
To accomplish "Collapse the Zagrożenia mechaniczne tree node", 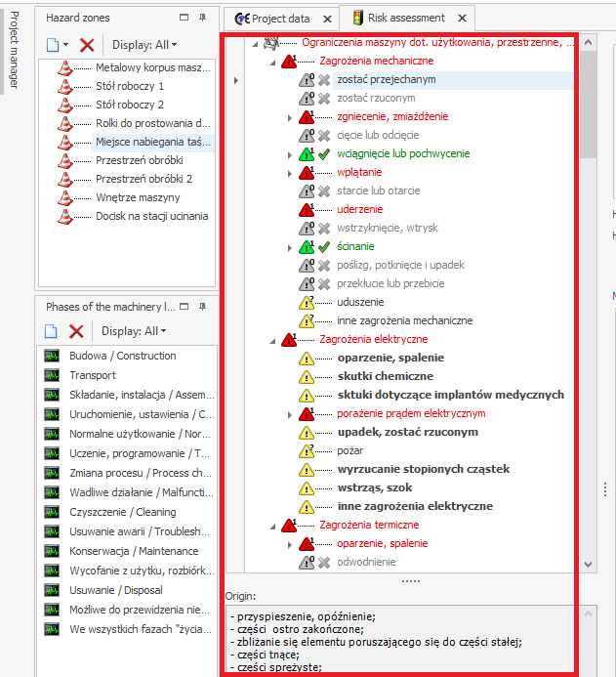I will point(272,62).
